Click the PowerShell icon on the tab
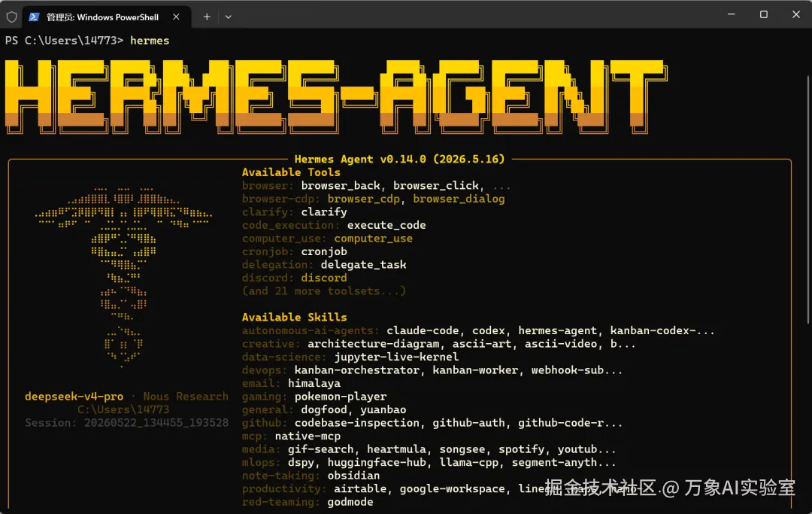This screenshot has height=514, width=812. 34,17
